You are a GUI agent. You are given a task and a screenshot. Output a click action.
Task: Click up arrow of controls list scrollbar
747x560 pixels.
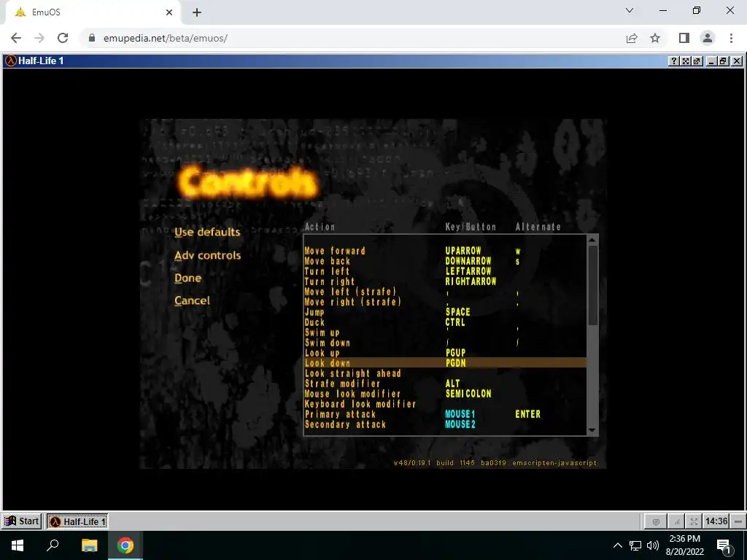(x=592, y=240)
